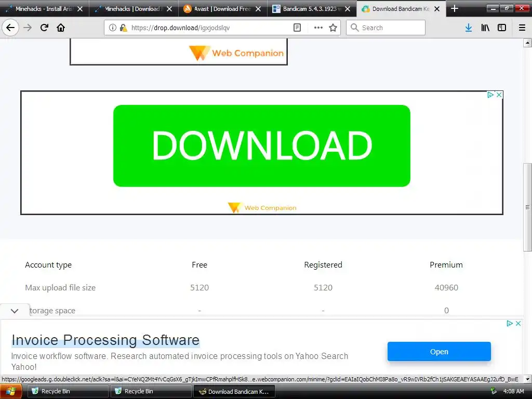Screen dimensions: 532x399
Task: Click the Open button on Invoice ad
Action: tap(439, 352)
